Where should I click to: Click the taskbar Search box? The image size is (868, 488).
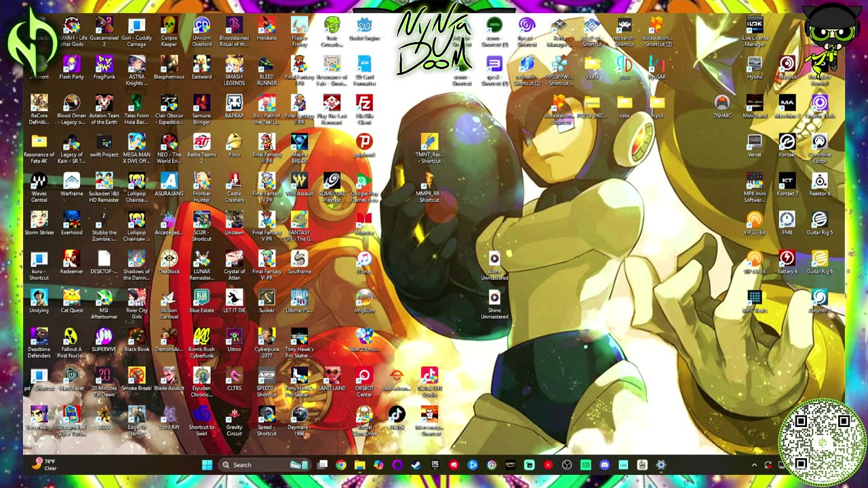click(x=265, y=465)
